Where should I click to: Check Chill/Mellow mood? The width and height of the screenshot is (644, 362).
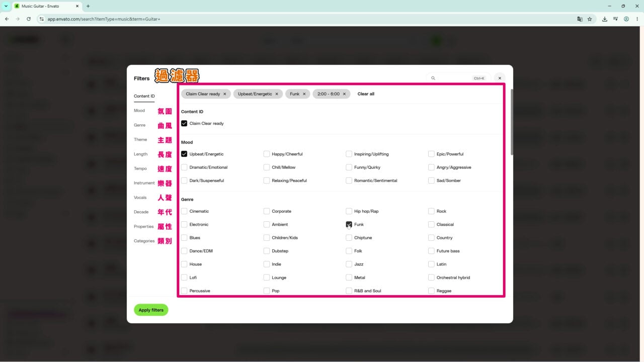[x=267, y=167]
